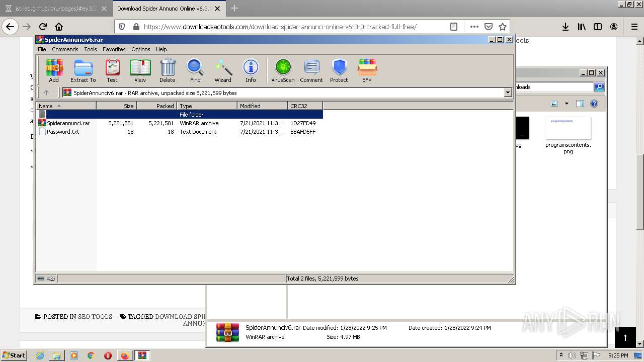Click Explorer help question mark icon
Image resolution: width=644 pixels, height=362 pixels.
pyautogui.click(x=594, y=104)
